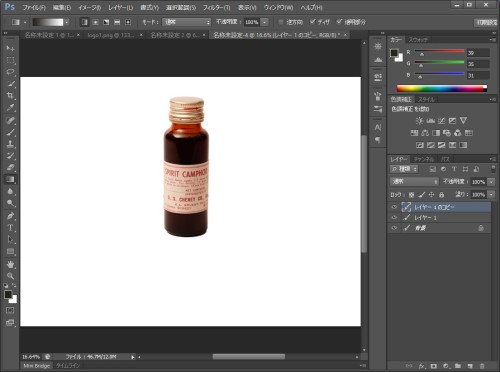Add layer style with fx icon

click(x=422, y=366)
